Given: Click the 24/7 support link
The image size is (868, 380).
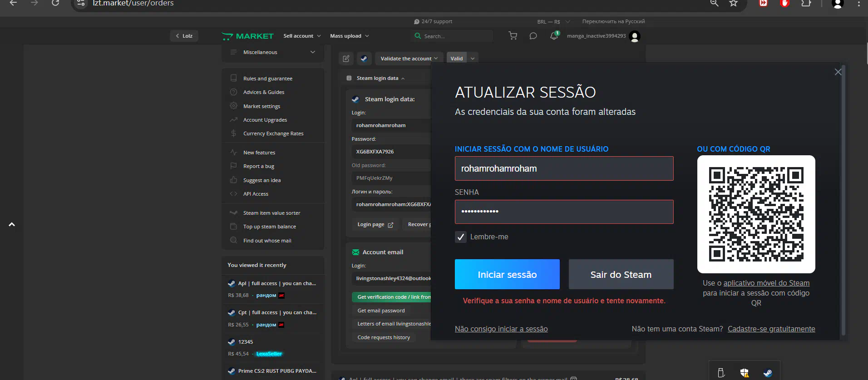Looking at the screenshot, I should [x=433, y=21].
